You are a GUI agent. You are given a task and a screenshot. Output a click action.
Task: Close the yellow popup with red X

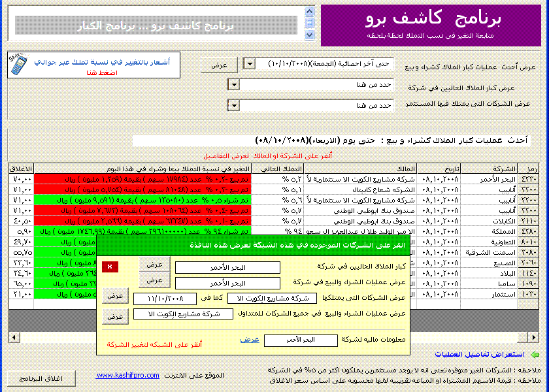point(109,267)
